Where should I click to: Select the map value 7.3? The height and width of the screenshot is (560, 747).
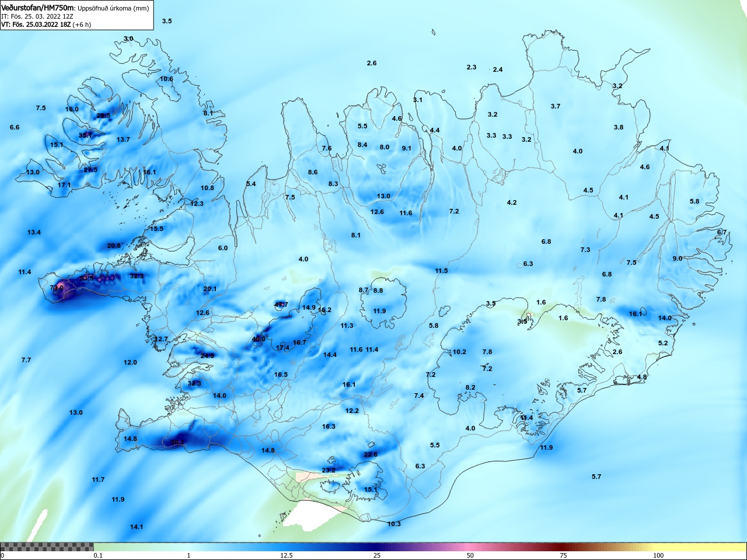coord(585,250)
